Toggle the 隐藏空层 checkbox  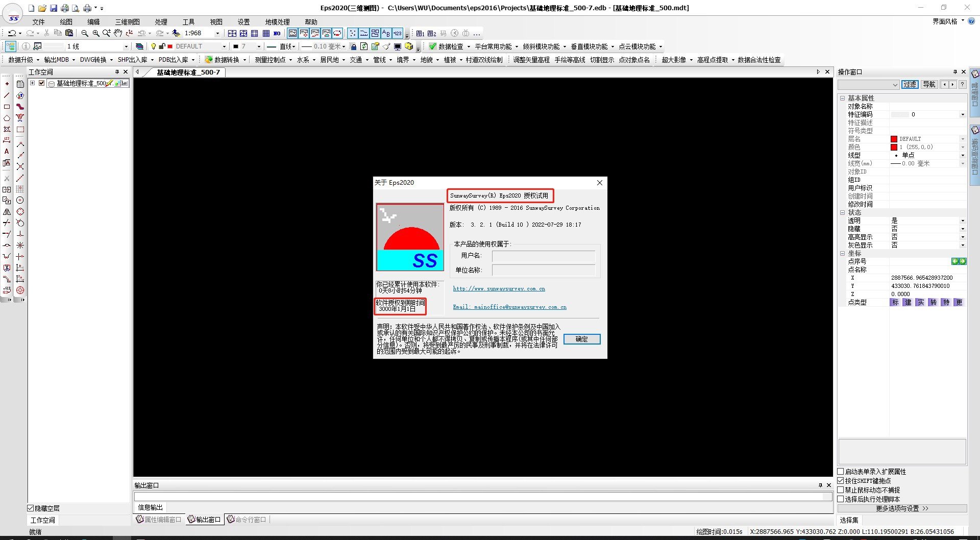(x=30, y=508)
